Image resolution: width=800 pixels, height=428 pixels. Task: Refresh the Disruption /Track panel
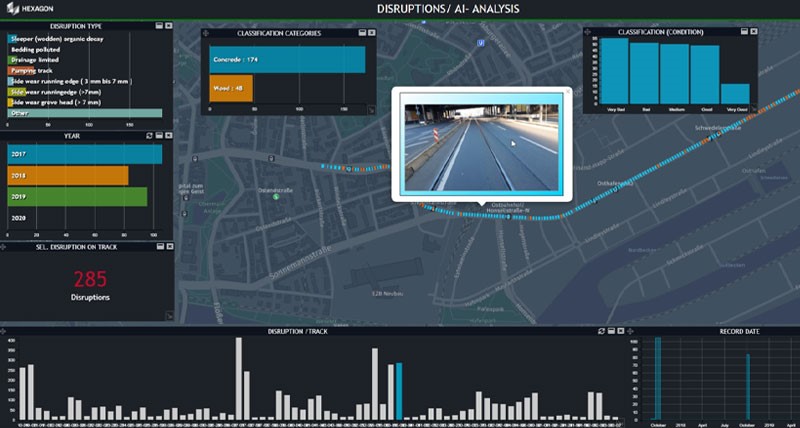pyautogui.click(x=602, y=331)
